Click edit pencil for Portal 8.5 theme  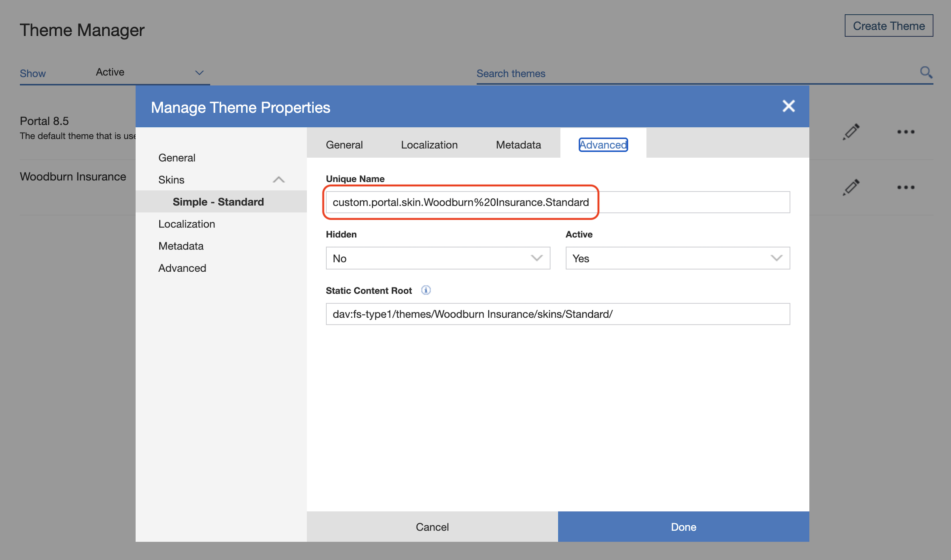pyautogui.click(x=851, y=132)
